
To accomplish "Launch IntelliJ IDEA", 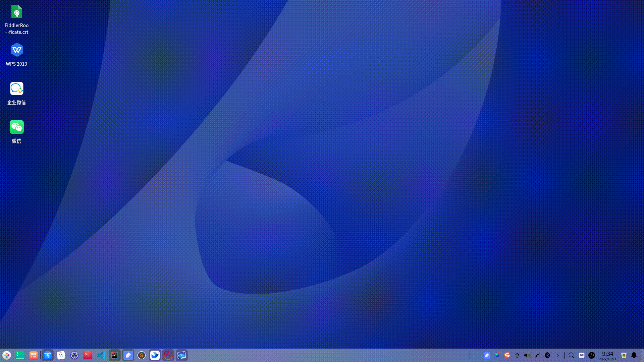I will coord(114,355).
